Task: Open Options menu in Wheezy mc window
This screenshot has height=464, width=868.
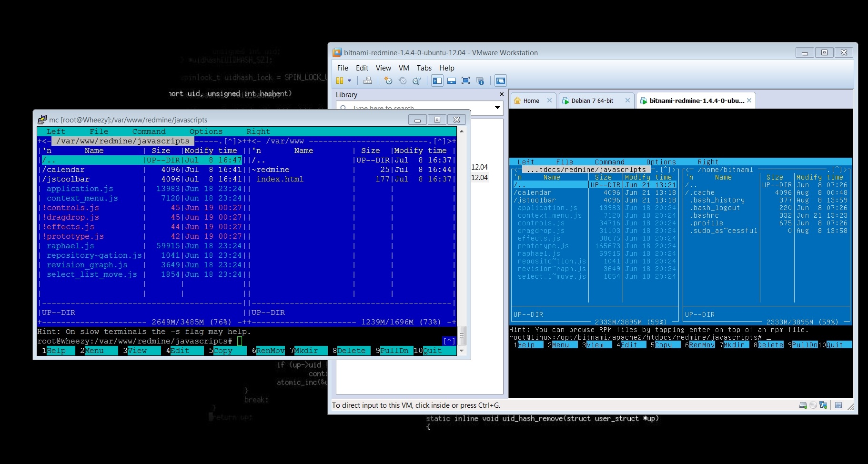Action: click(x=206, y=131)
